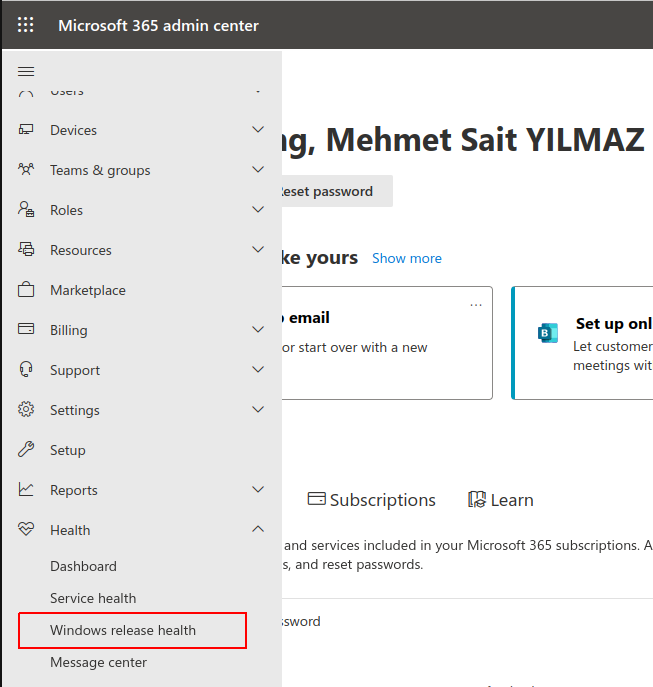Click Support label in navigation
Viewport: 653px width, 687px height.
[x=75, y=371]
